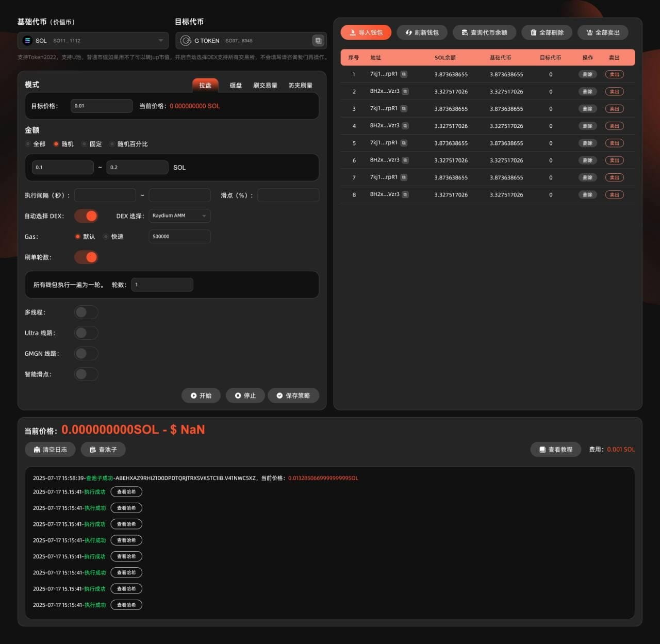Open the Raydium AMM DEX dropdown
This screenshot has height=644, width=660.
pyautogui.click(x=180, y=216)
